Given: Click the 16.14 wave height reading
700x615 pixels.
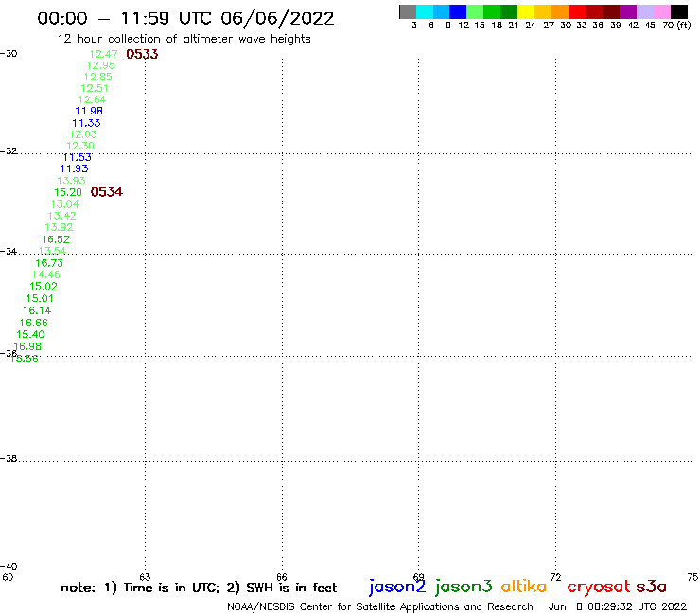Looking at the screenshot, I should click(x=37, y=310).
